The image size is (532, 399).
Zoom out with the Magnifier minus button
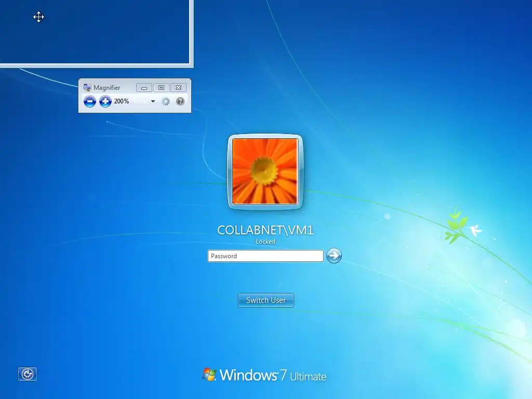coord(90,101)
